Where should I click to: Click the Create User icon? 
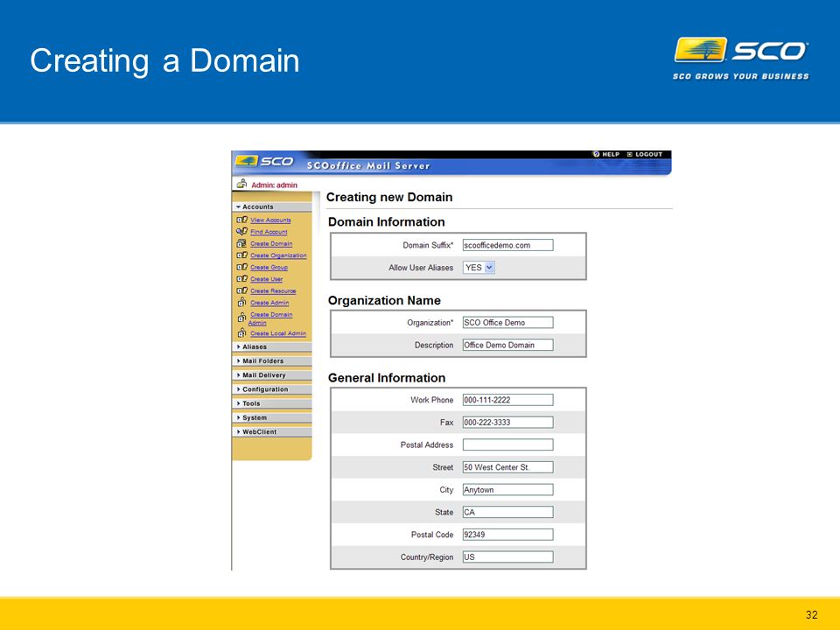pos(242,278)
